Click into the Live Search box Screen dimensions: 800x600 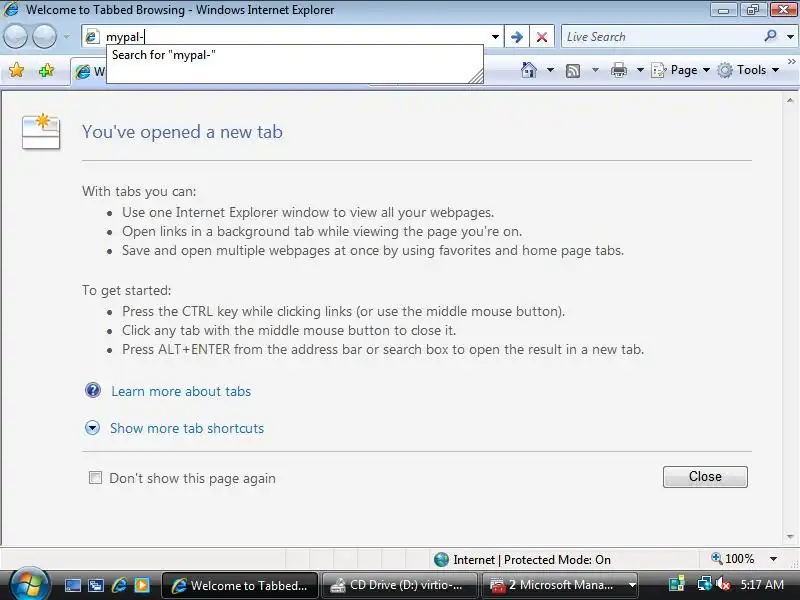pos(662,37)
